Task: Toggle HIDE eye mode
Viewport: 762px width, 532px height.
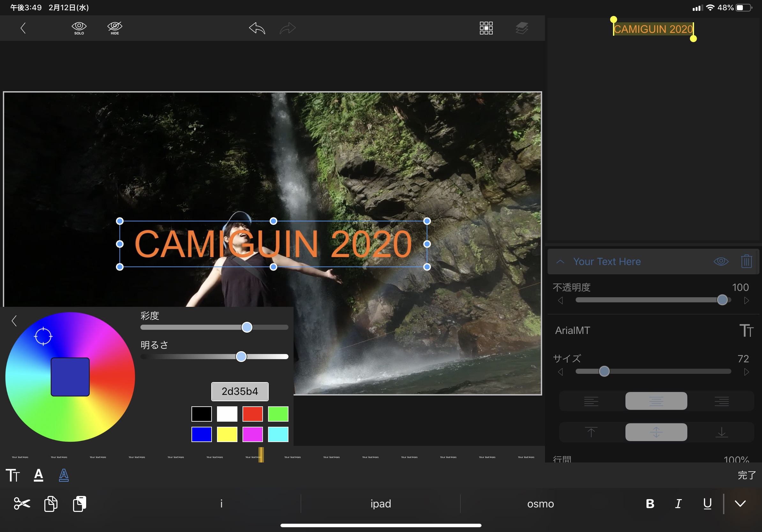Action: [115, 28]
